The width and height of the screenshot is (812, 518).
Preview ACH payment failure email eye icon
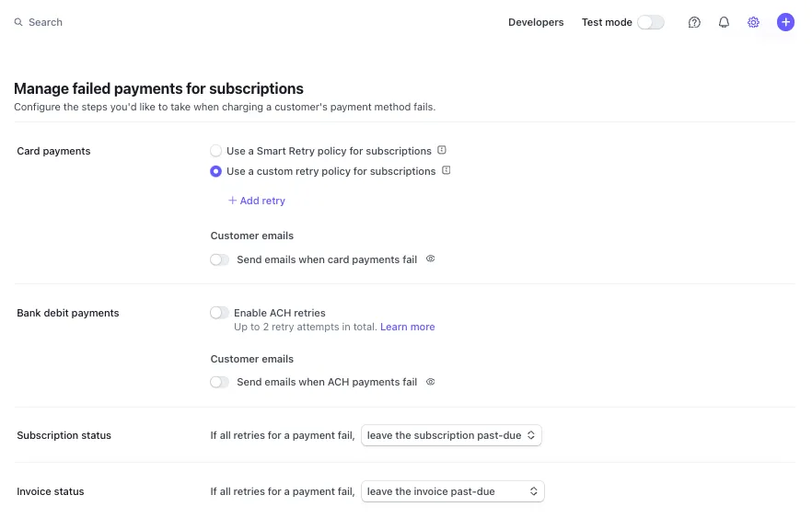pyautogui.click(x=430, y=382)
